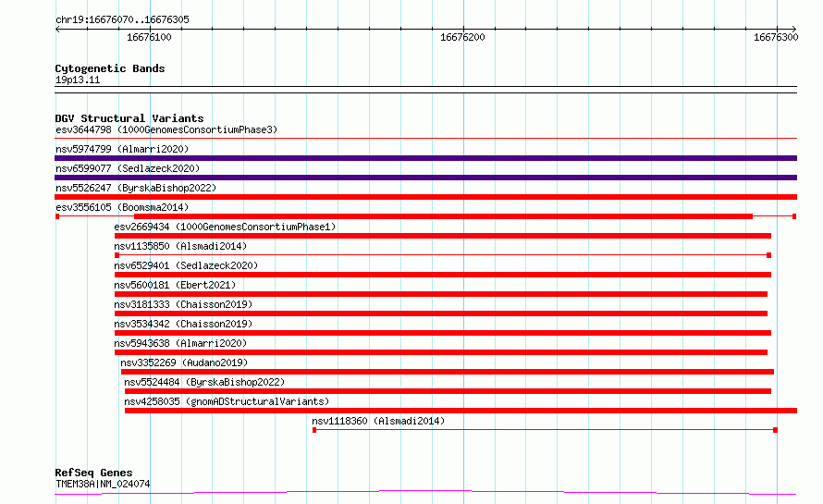Click the magenta TMEM38A gene line
823x504 pixels.
click(425, 493)
